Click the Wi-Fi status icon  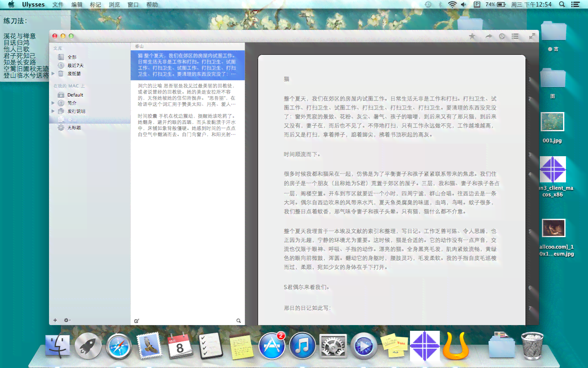tap(452, 4)
